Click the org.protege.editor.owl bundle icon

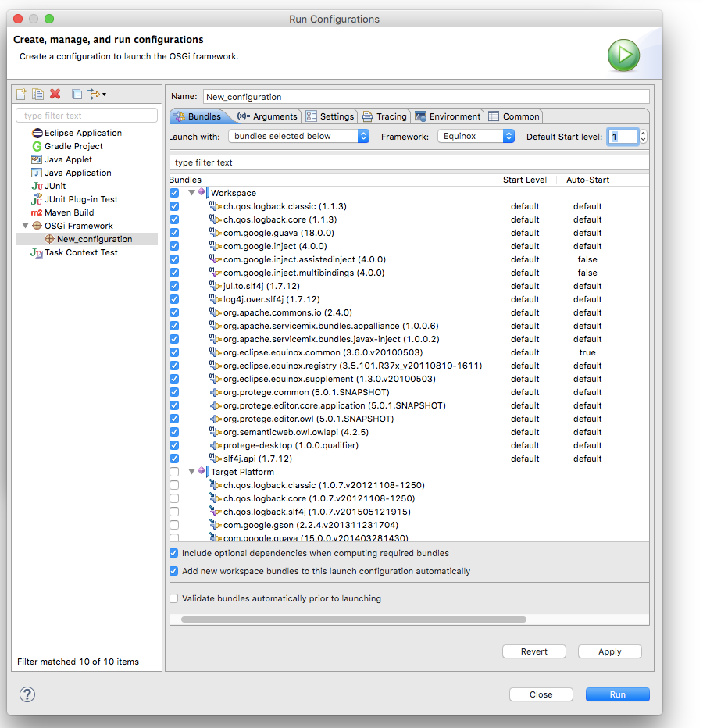tap(216, 419)
